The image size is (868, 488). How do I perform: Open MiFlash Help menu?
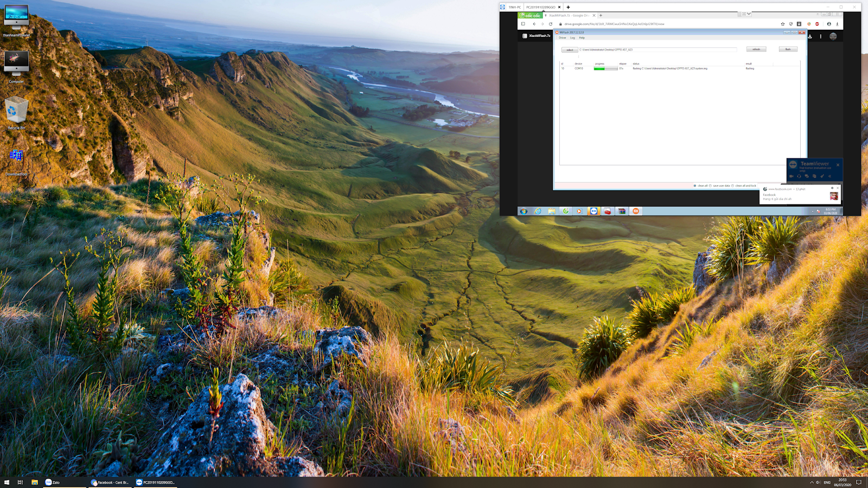click(x=582, y=37)
